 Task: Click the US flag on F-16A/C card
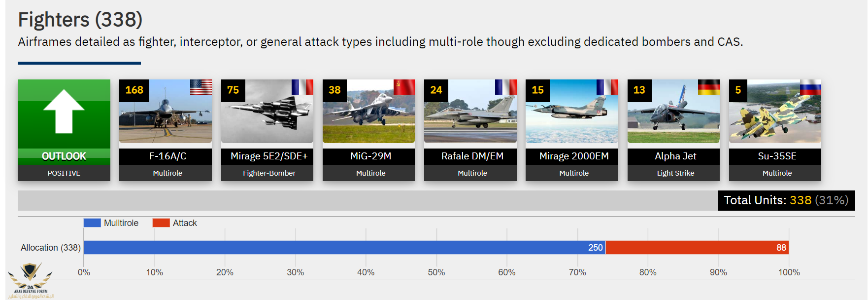click(201, 87)
